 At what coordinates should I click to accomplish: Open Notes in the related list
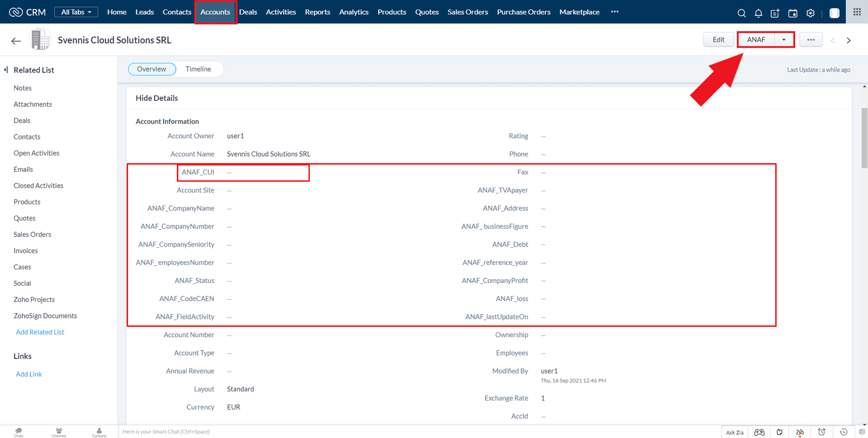coord(23,88)
